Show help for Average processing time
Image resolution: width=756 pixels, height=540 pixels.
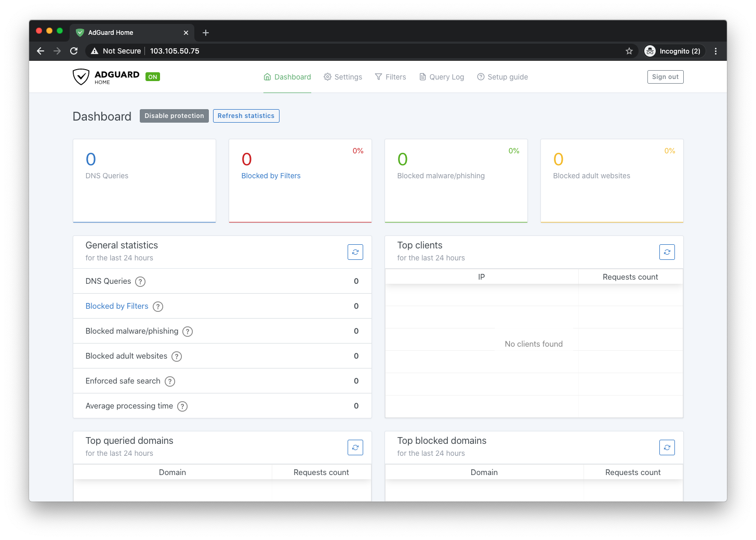tap(182, 406)
